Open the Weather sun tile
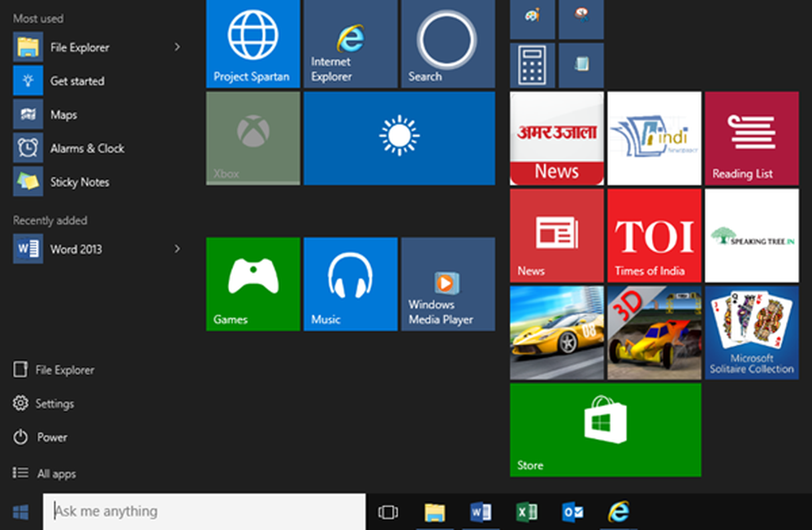This screenshot has width=812, height=530. pos(399,138)
